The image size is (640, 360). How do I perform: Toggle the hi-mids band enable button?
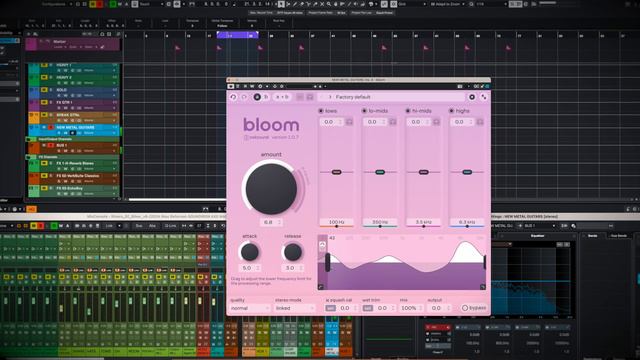(408, 111)
